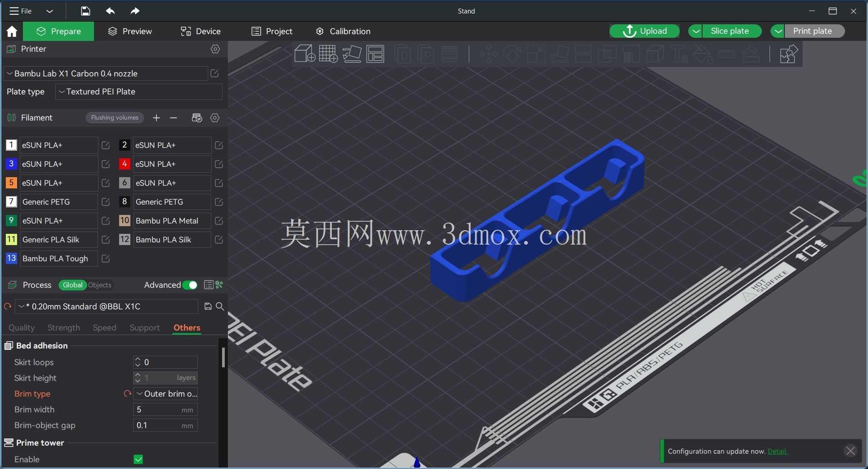
Task: Click the Upload button
Action: tap(645, 31)
